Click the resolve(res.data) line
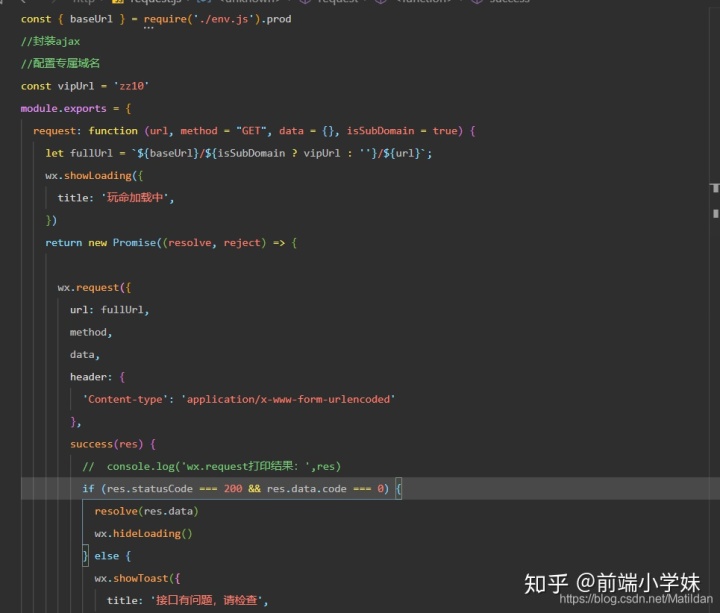 point(146,511)
